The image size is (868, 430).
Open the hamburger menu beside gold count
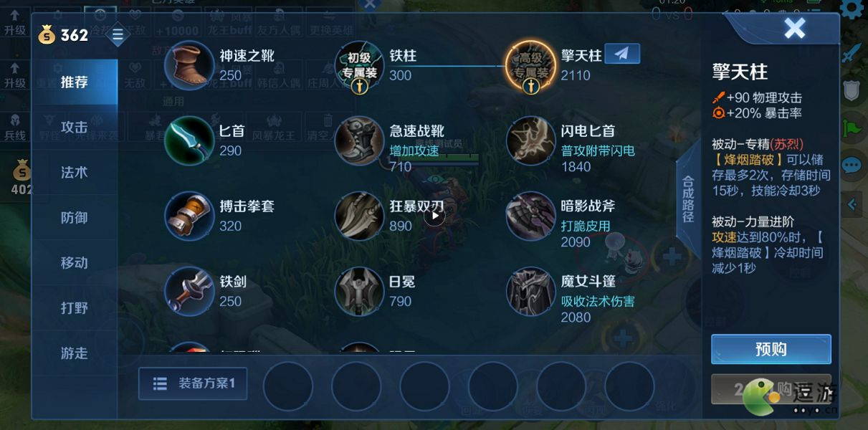(x=118, y=34)
